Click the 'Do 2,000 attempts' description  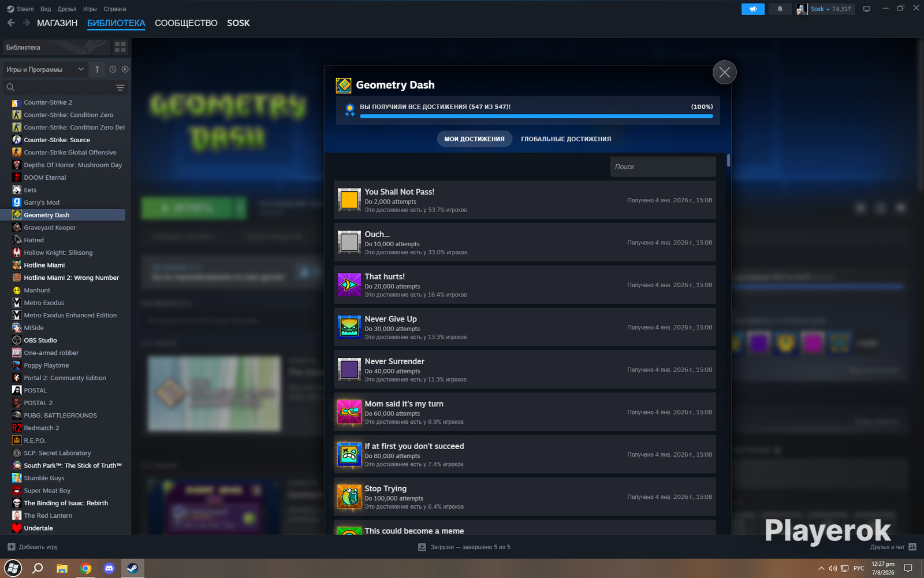point(390,202)
